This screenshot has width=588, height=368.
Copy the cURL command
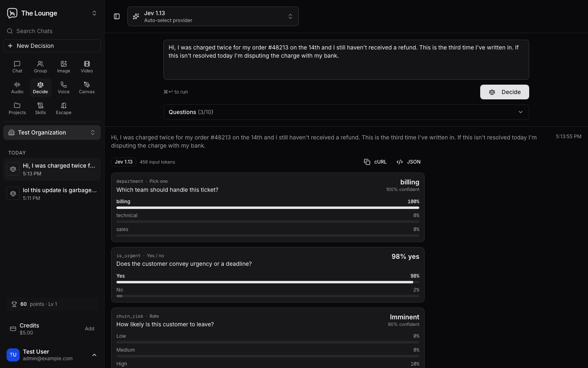coord(375,162)
